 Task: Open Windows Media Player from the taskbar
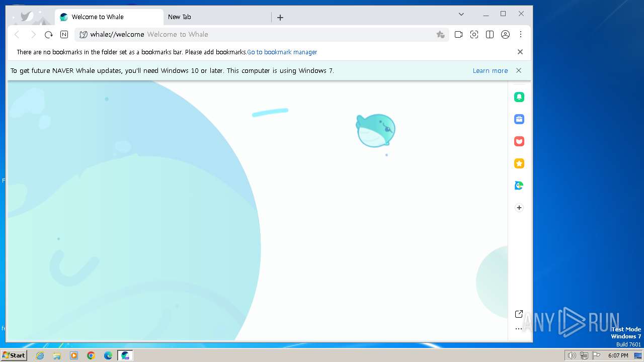(74, 355)
